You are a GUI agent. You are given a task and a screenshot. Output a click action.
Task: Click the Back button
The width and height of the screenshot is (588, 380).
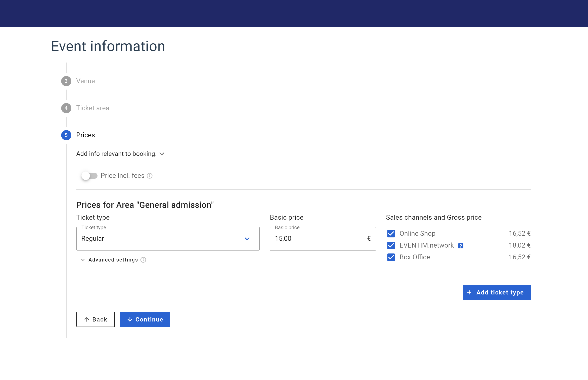(95, 319)
